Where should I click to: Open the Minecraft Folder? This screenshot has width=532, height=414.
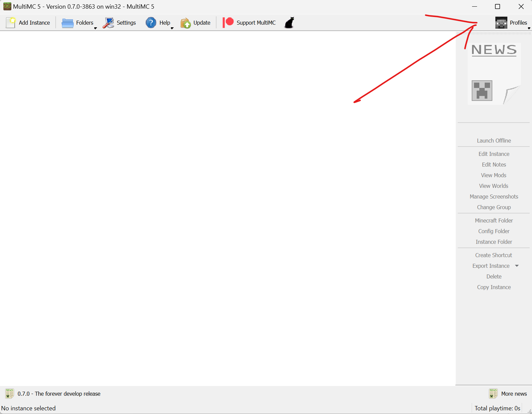point(494,220)
